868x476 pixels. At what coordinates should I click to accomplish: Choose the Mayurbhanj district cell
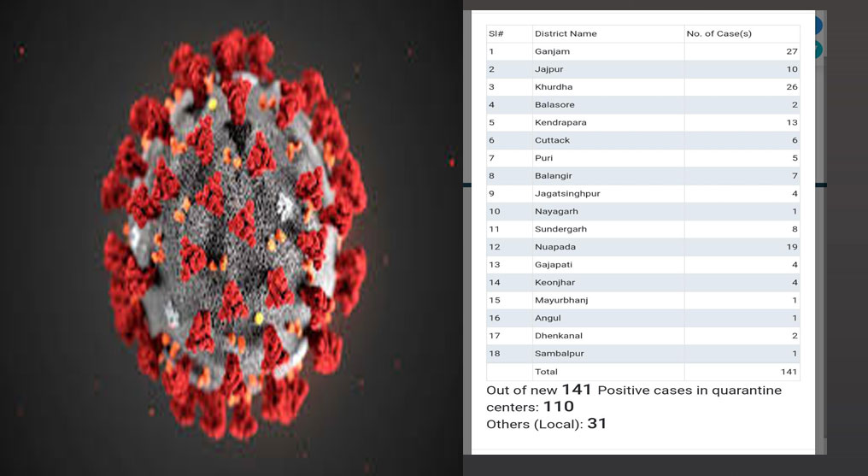(561, 300)
